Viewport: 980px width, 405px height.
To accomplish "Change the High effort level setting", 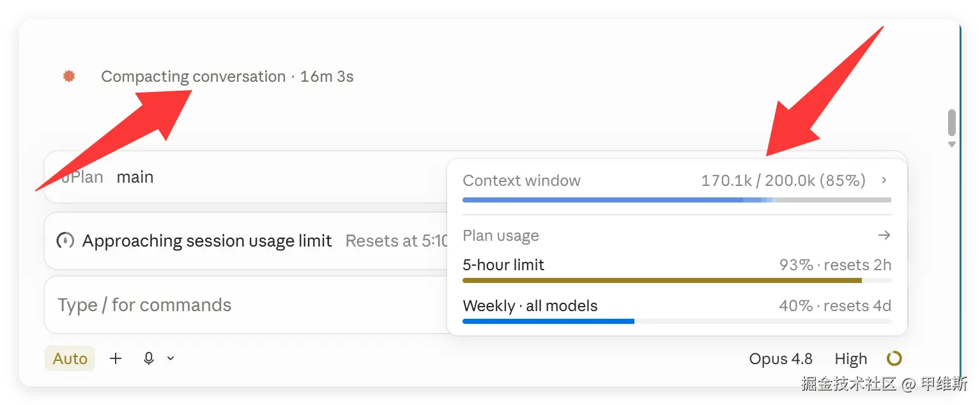I will (851, 359).
